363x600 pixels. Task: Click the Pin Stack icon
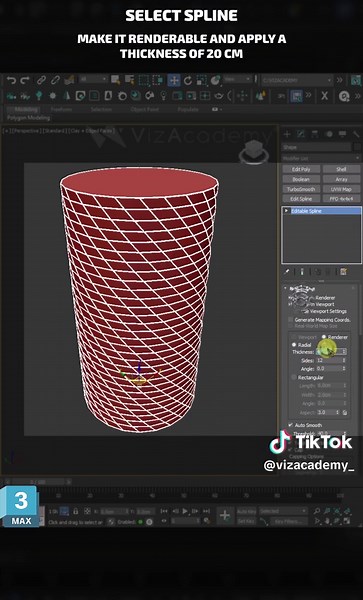287,272
